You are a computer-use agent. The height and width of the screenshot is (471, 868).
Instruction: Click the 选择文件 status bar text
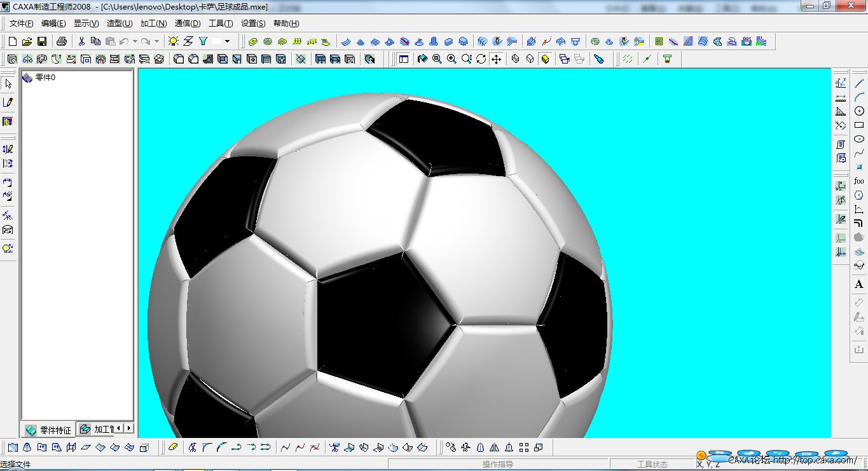(16, 465)
